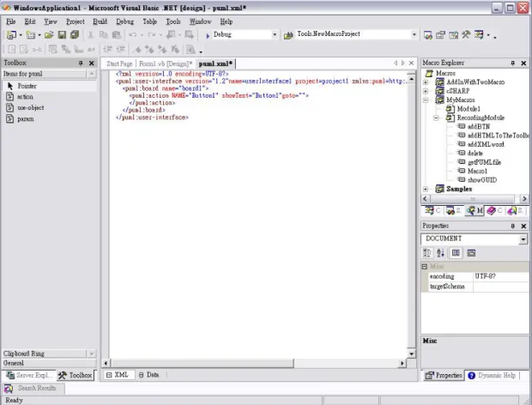Click the Redo toolbar icon
The height and width of the screenshot is (405, 532).
coord(152,34)
